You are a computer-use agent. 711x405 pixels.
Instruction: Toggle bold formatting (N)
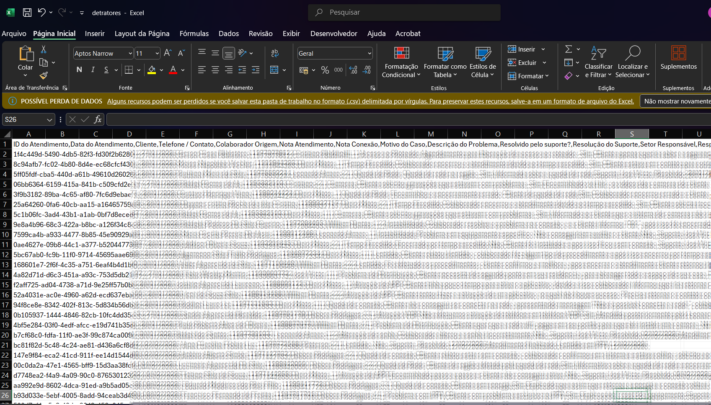79,70
